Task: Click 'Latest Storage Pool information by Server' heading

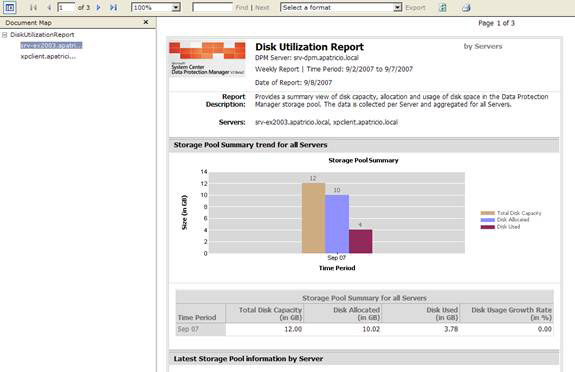Action: 248,359
